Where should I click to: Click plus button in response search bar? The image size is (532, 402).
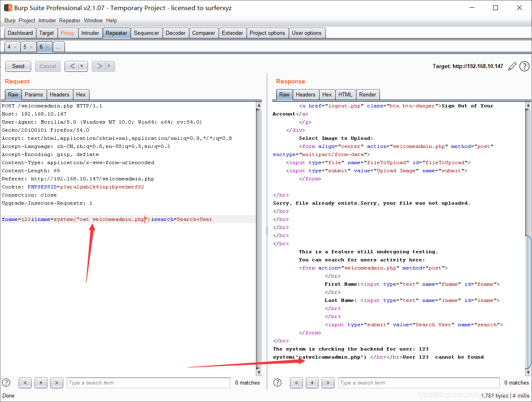click(312, 383)
